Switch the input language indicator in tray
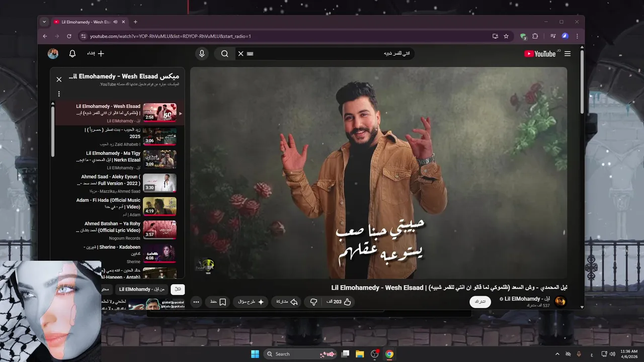The image size is (644, 362). point(591,354)
